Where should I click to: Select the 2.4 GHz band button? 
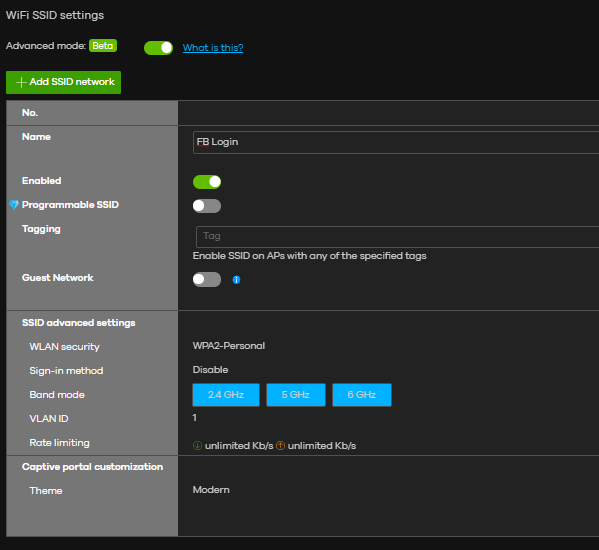point(226,395)
